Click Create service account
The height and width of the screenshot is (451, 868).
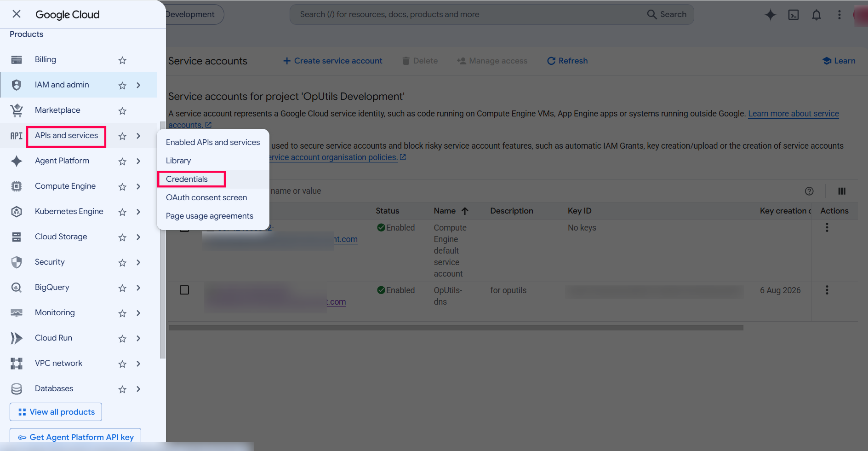332,61
